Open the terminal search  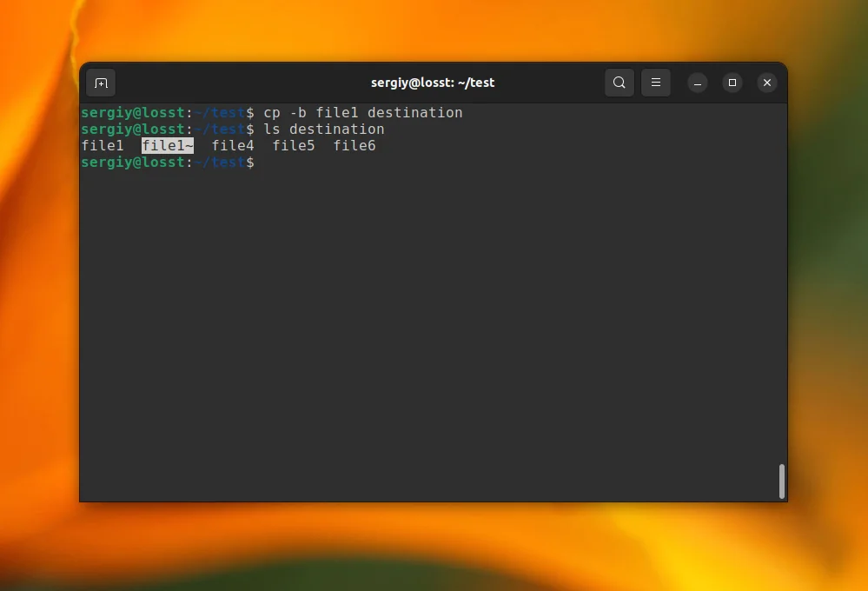click(x=619, y=83)
